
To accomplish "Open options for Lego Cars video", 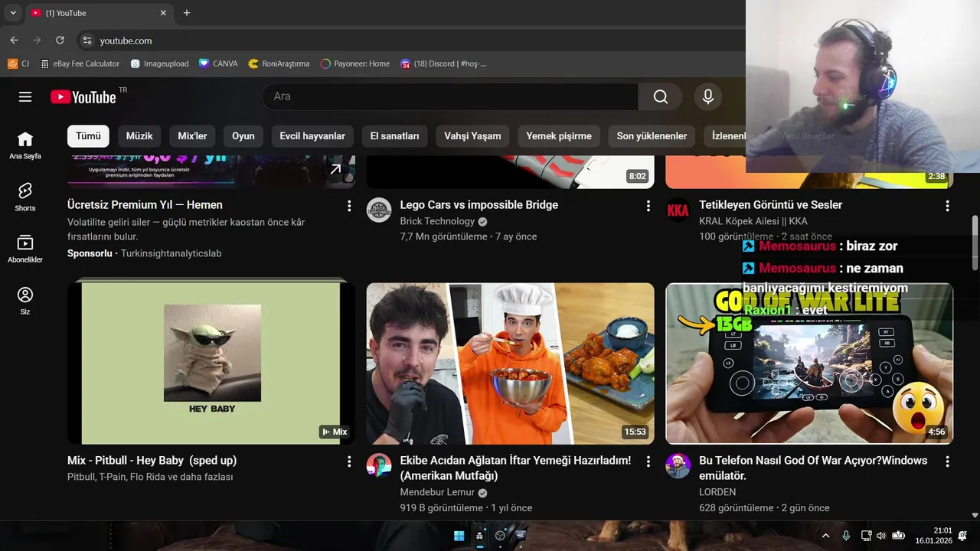I will [648, 206].
